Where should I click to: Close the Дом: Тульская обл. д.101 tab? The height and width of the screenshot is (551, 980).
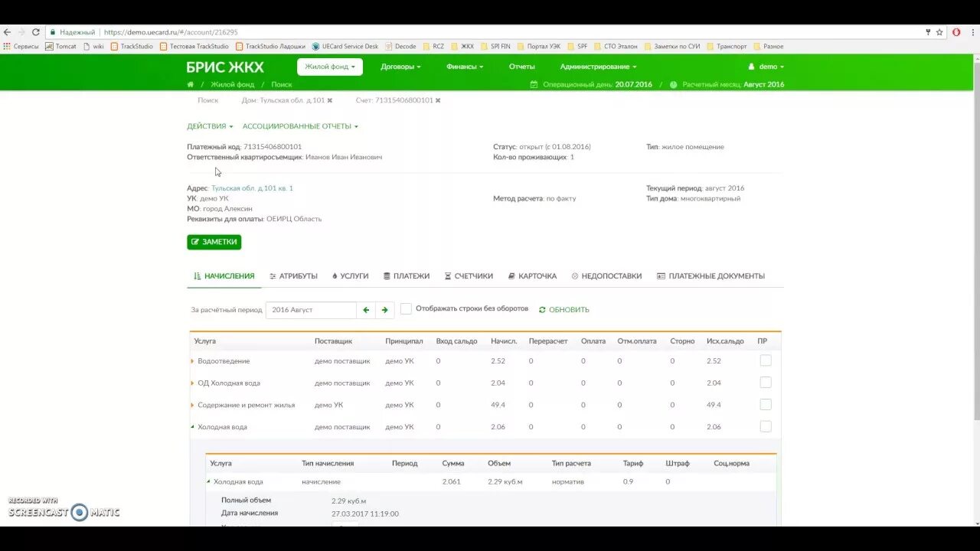tap(330, 100)
